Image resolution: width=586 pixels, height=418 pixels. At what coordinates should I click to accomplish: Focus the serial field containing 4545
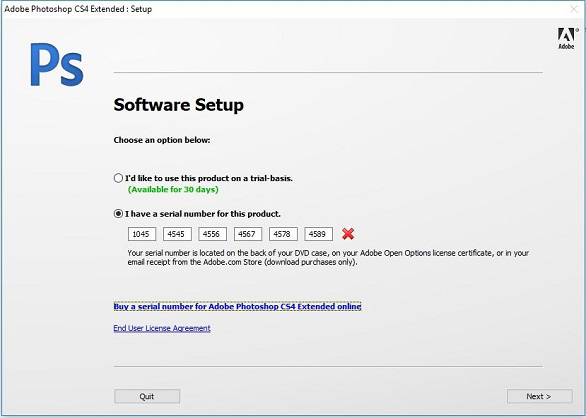pos(177,234)
